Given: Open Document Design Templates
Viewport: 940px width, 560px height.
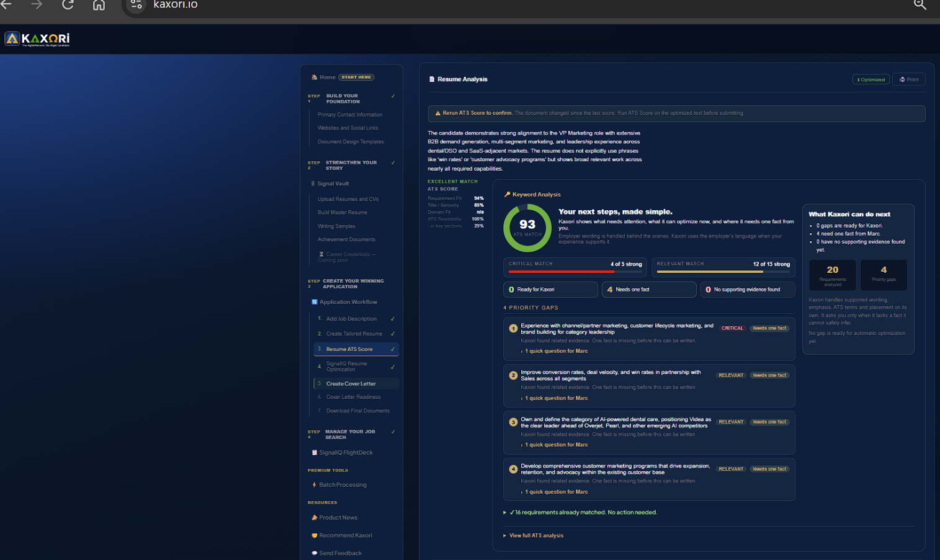Looking at the screenshot, I should (x=351, y=142).
